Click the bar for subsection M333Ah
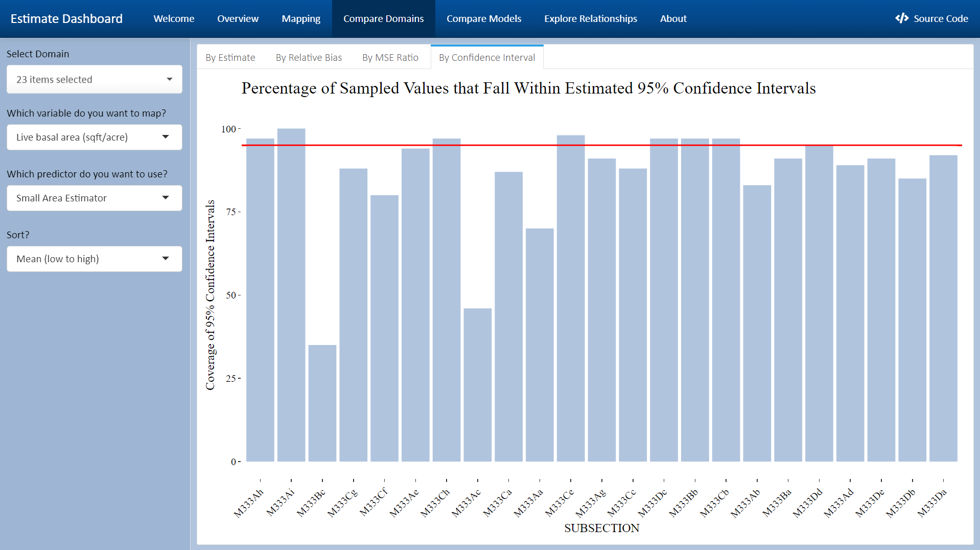Image resolution: width=980 pixels, height=550 pixels. pyautogui.click(x=260, y=300)
